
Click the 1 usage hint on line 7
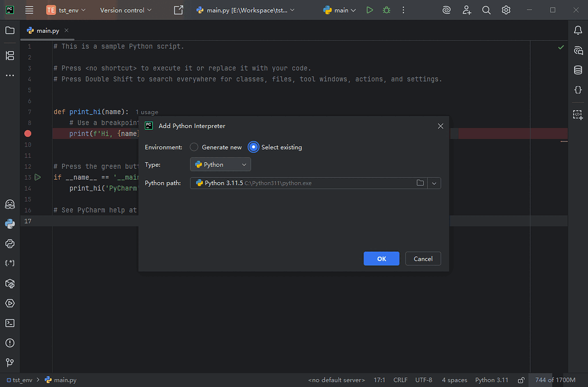point(146,112)
